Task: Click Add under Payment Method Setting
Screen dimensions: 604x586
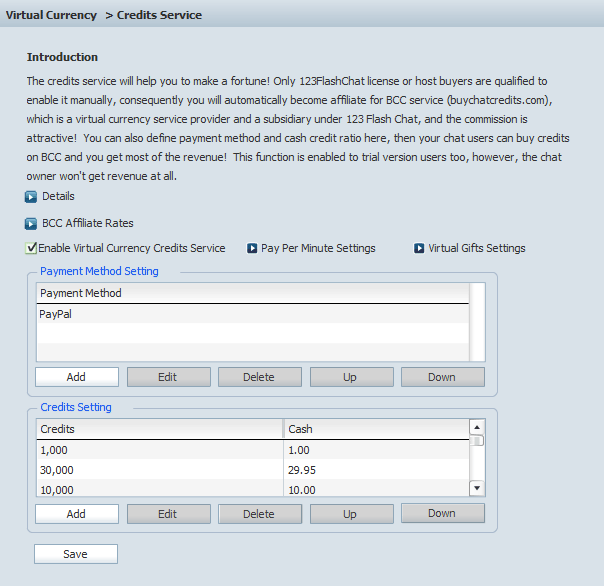Action: [77, 377]
